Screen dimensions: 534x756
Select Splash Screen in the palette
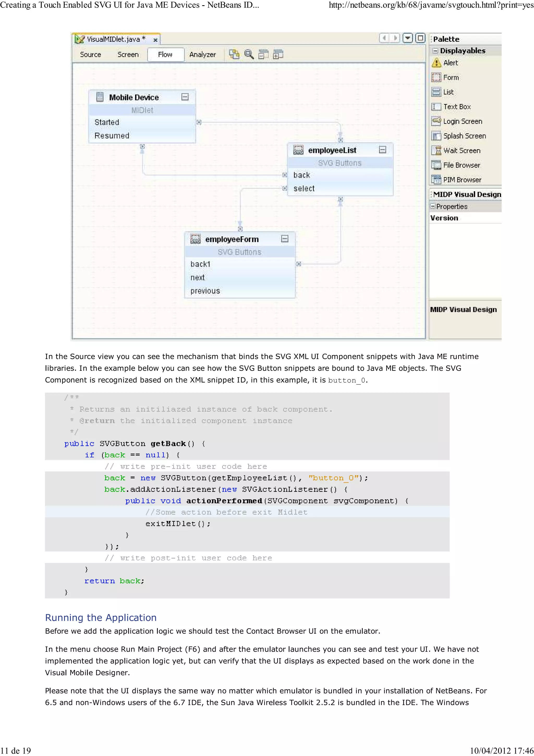pos(459,136)
